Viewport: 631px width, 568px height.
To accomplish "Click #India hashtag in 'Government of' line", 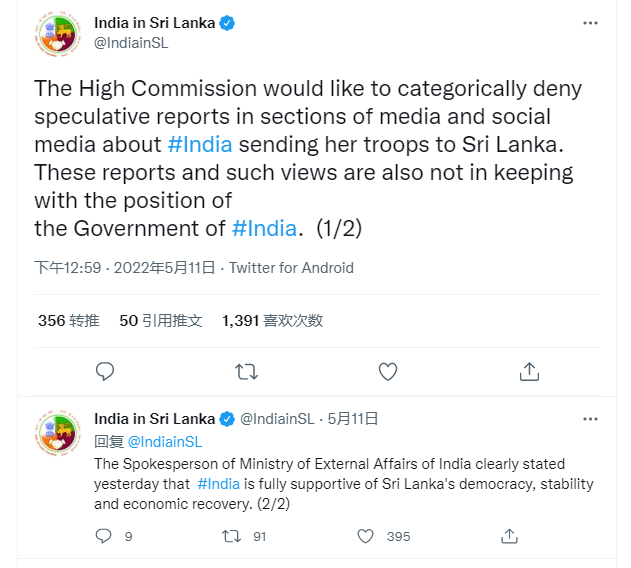I will click(264, 227).
